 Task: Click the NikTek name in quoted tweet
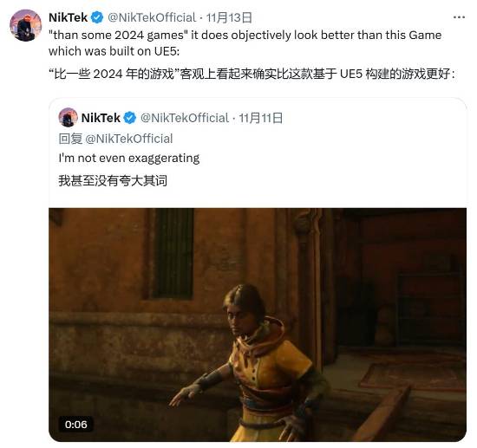(x=101, y=118)
